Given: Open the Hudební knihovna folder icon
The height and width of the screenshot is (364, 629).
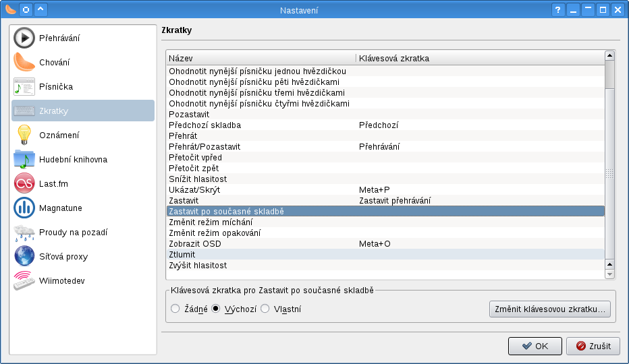Looking at the screenshot, I should pos(24,159).
